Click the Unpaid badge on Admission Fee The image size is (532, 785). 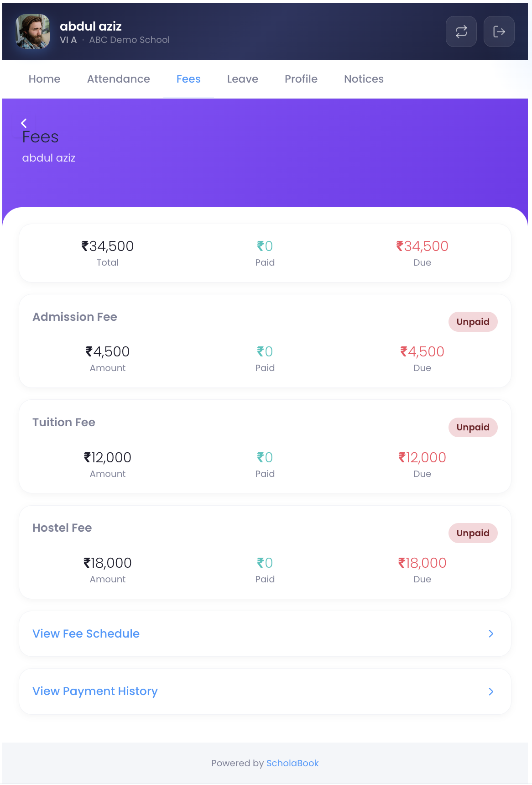point(473,322)
